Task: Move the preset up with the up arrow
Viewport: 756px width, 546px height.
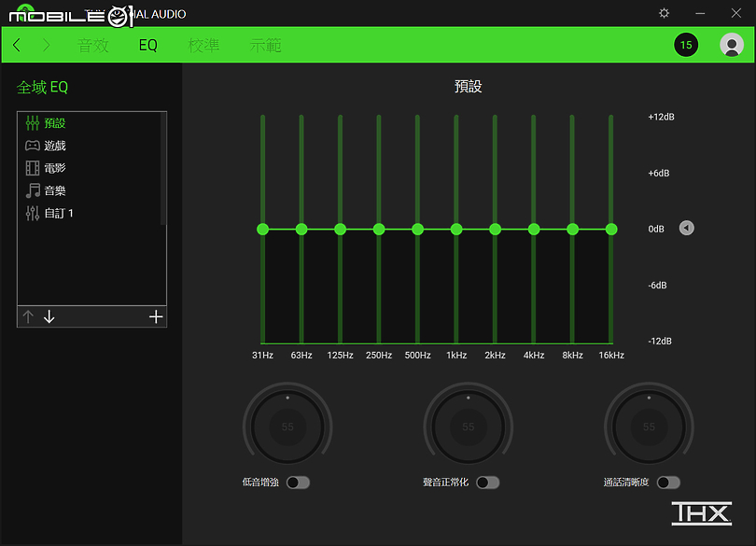Action: click(x=28, y=317)
